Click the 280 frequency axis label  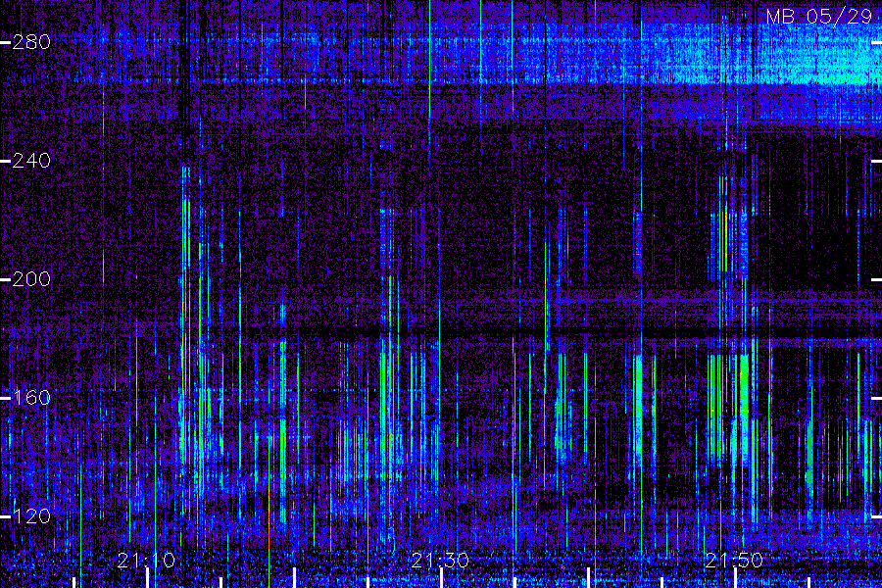coord(31,42)
